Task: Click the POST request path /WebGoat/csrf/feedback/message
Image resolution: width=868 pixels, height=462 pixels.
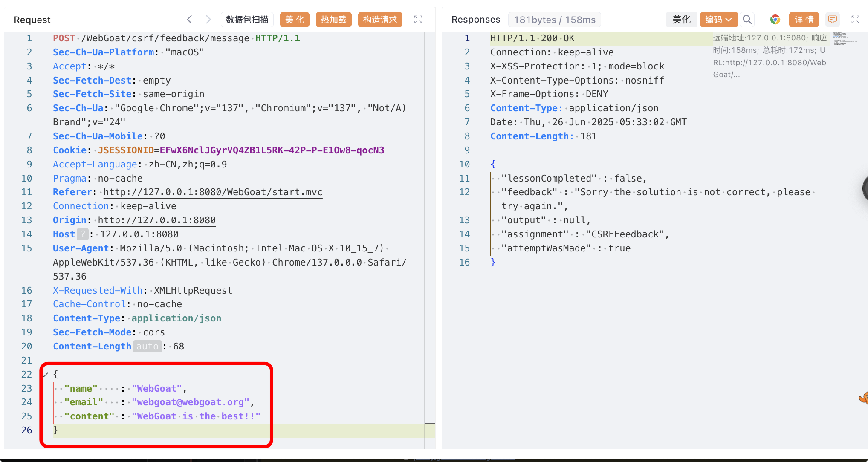Action: (165, 38)
